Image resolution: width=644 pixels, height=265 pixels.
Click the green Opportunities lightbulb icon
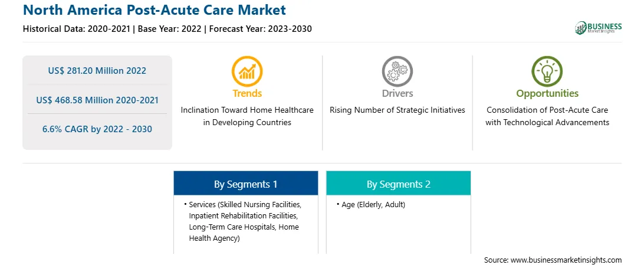point(547,71)
